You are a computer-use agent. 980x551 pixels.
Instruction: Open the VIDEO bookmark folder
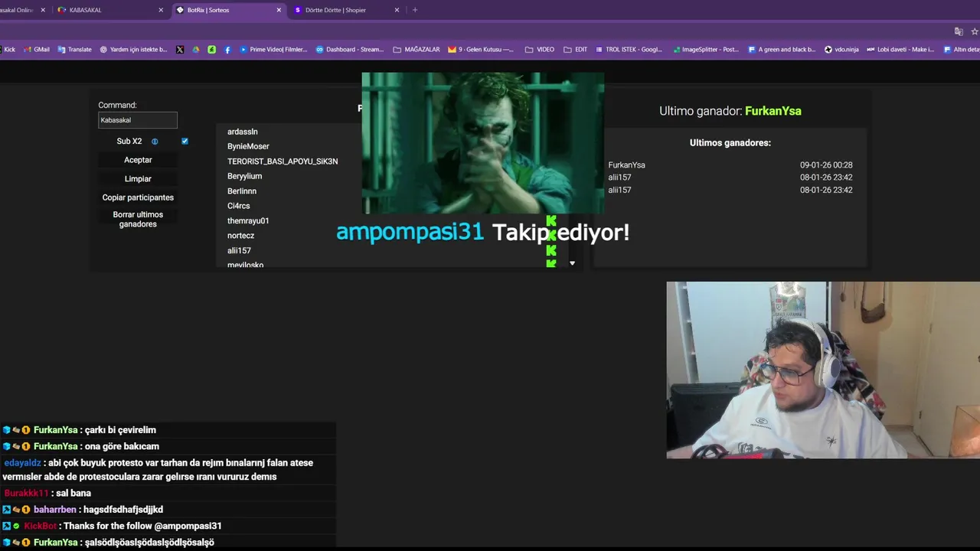pyautogui.click(x=540, y=50)
